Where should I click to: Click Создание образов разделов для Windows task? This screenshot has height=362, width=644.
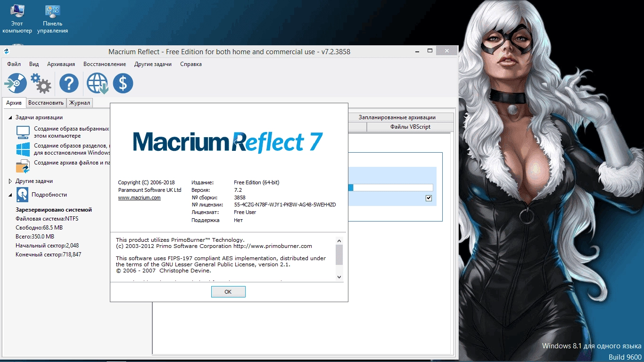[x=72, y=149]
